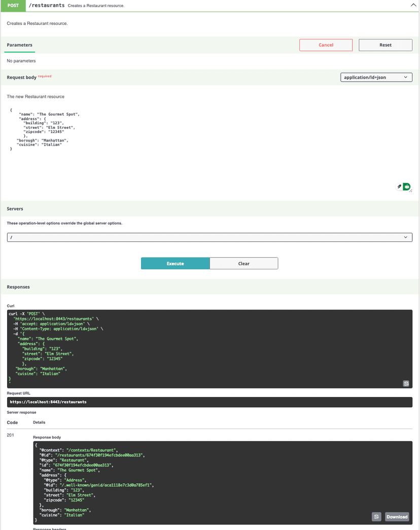Copy the Curl command to clipboard
Image resolution: width=420 pixels, height=530 pixels.
click(x=406, y=383)
